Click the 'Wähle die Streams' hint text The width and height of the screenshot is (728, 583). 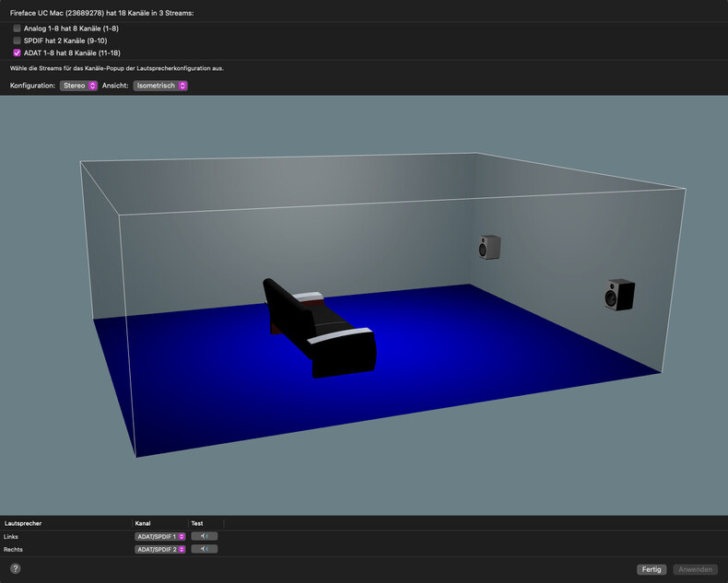pyautogui.click(x=116, y=68)
